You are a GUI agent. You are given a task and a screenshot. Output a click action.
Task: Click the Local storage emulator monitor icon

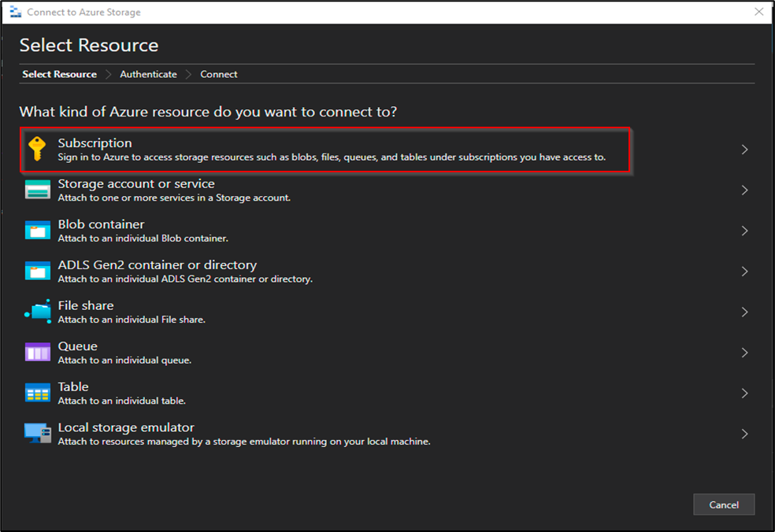click(38, 433)
